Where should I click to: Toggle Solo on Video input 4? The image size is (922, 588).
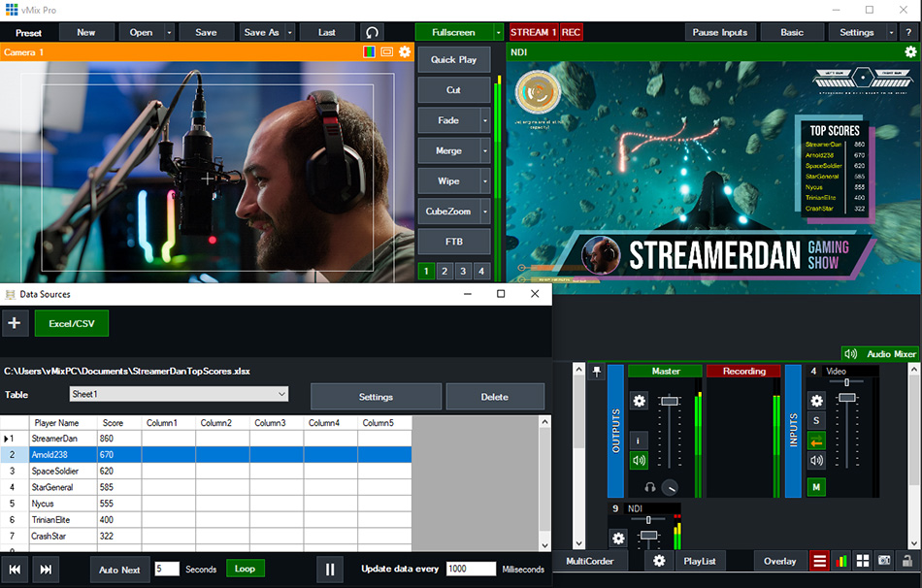[x=816, y=421]
